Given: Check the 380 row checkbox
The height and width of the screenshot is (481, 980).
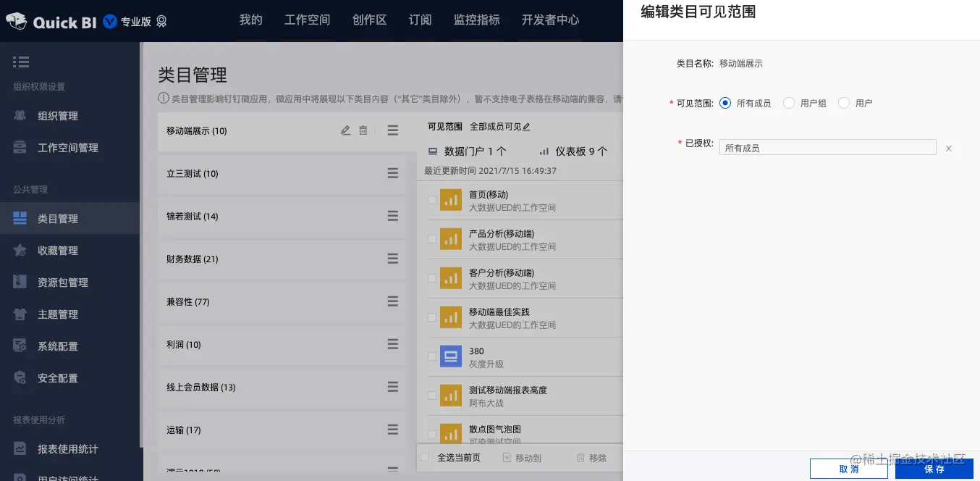Looking at the screenshot, I should [432, 356].
